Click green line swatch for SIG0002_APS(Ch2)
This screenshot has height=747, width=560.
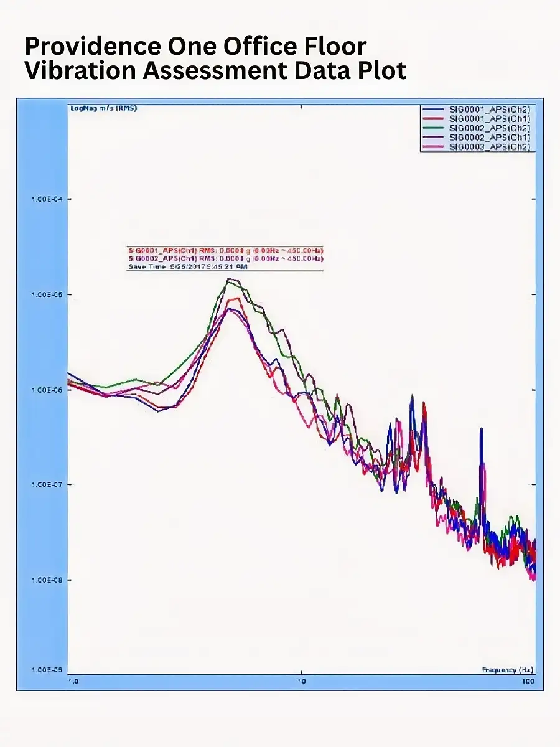point(434,128)
